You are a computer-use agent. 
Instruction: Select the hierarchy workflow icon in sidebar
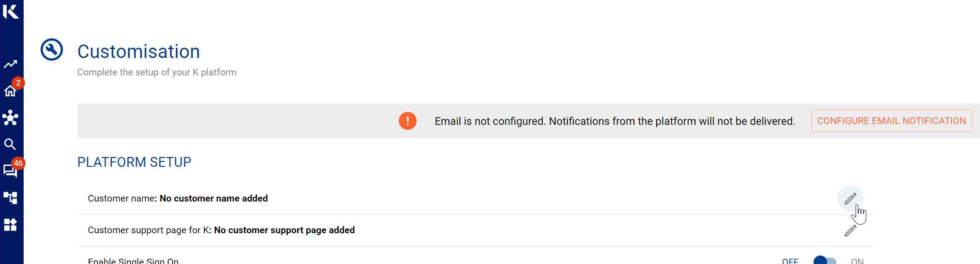pyautogui.click(x=10, y=198)
